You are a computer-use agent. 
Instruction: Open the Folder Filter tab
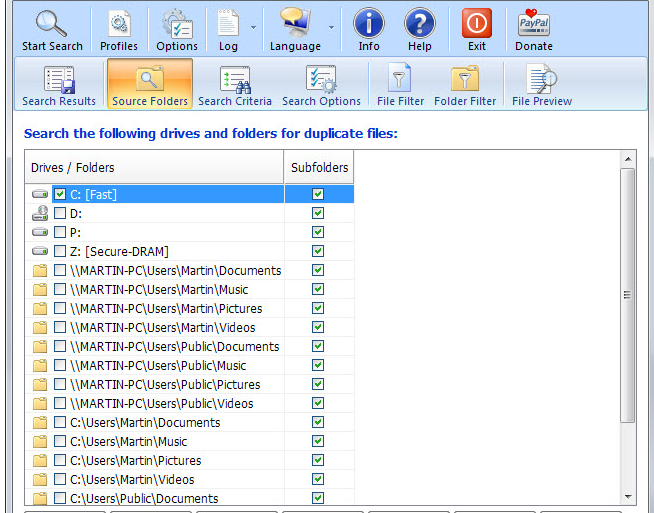(x=465, y=86)
